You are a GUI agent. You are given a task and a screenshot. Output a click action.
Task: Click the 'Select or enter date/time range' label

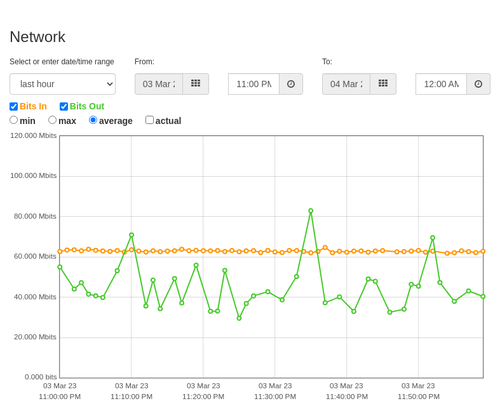[62, 62]
